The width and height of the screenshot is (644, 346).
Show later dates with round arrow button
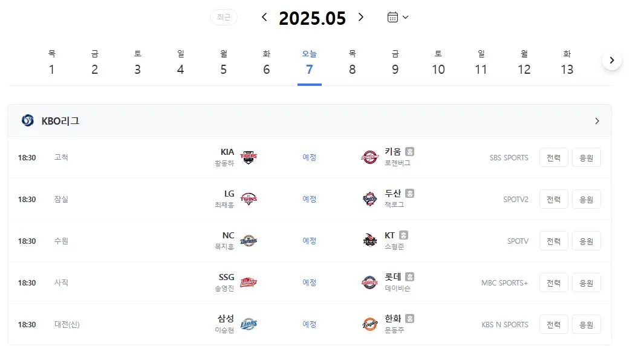coord(611,60)
